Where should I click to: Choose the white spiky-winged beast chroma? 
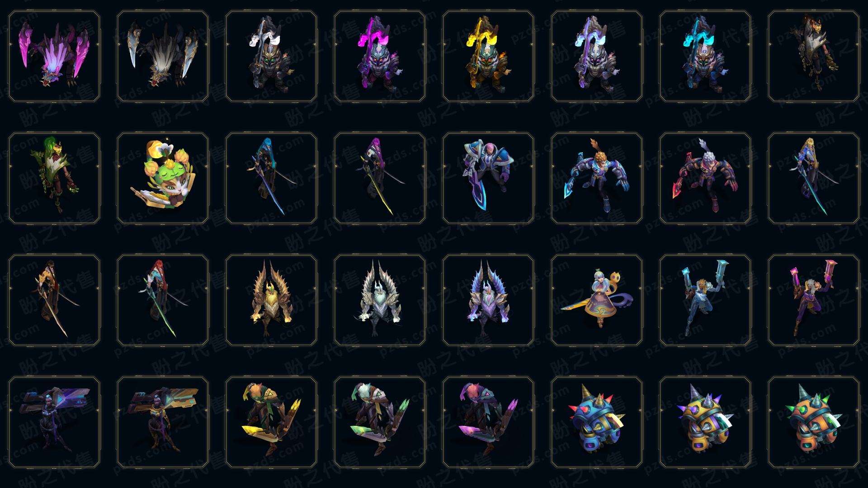click(380, 300)
